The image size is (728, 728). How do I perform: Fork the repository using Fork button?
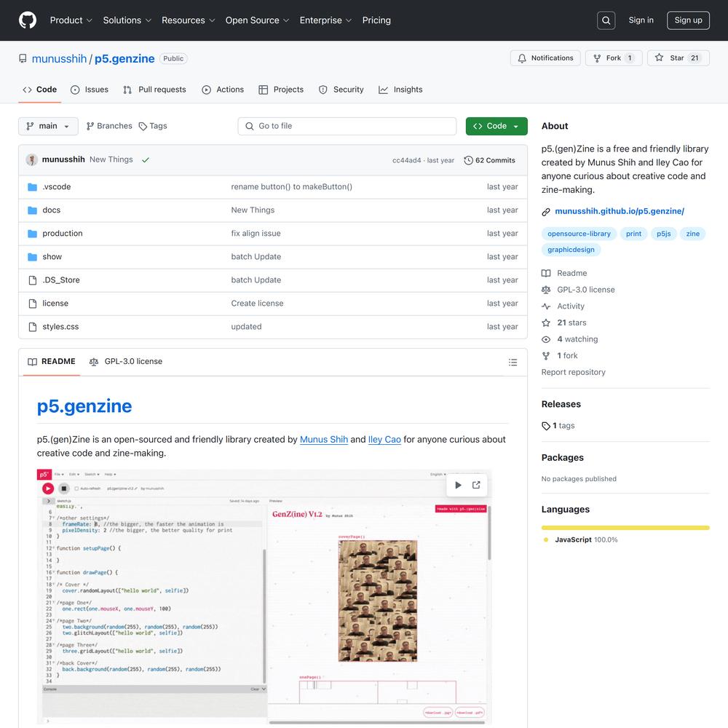coord(613,58)
